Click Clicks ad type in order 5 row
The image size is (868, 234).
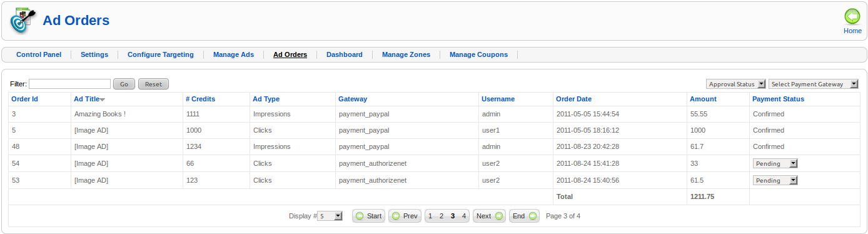263,130
